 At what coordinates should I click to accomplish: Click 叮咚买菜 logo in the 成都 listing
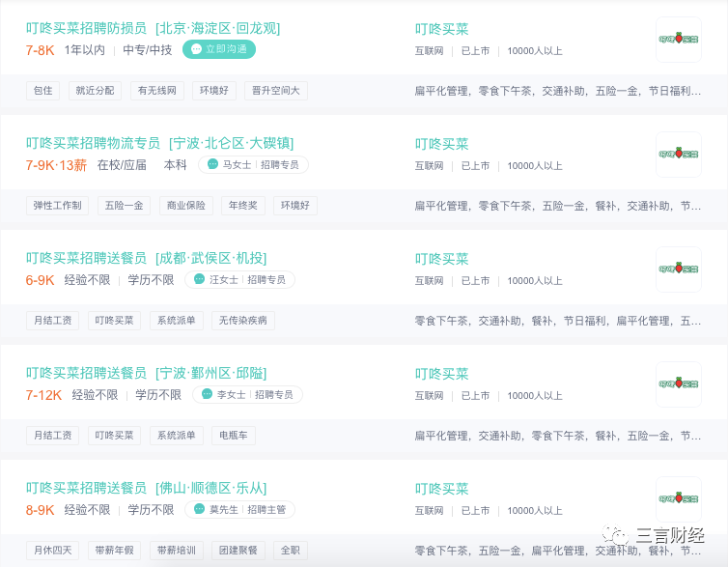[x=679, y=269]
